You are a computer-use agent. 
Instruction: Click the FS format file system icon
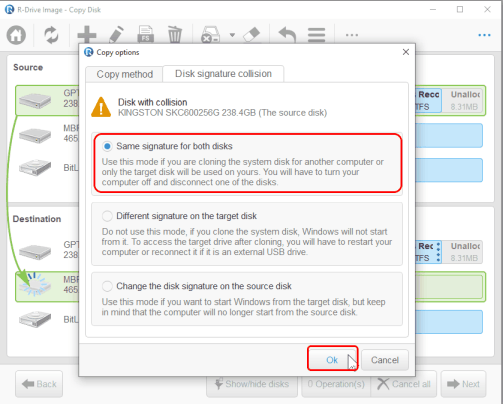pyautogui.click(x=146, y=35)
